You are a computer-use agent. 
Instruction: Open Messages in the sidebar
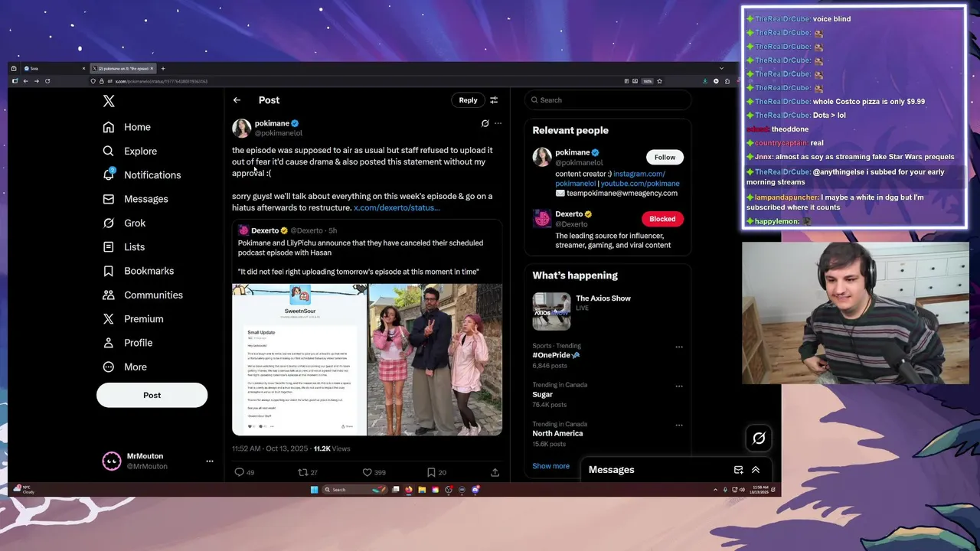136,199
